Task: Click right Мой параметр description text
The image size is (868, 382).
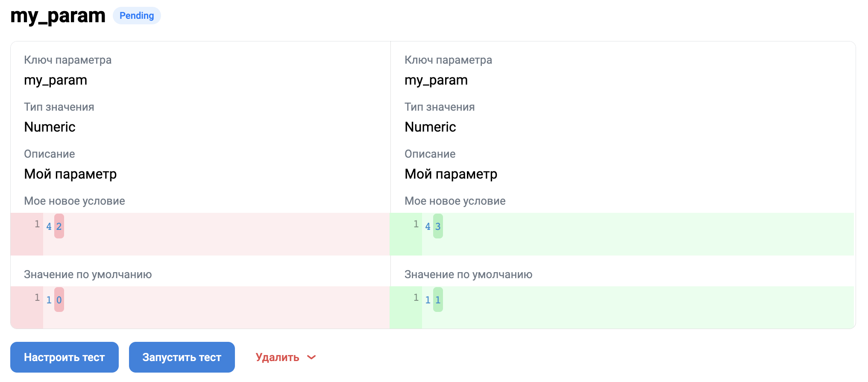Action: click(451, 174)
